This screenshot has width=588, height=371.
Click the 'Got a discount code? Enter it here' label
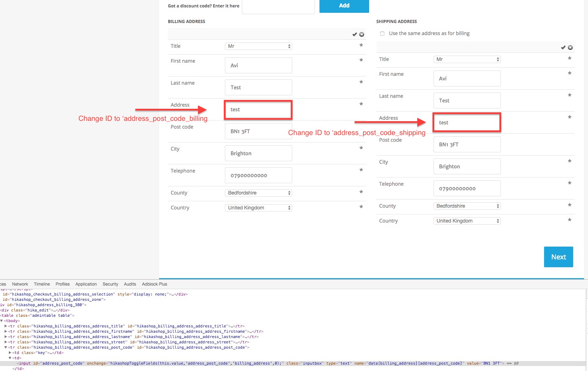pyautogui.click(x=204, y=6)
